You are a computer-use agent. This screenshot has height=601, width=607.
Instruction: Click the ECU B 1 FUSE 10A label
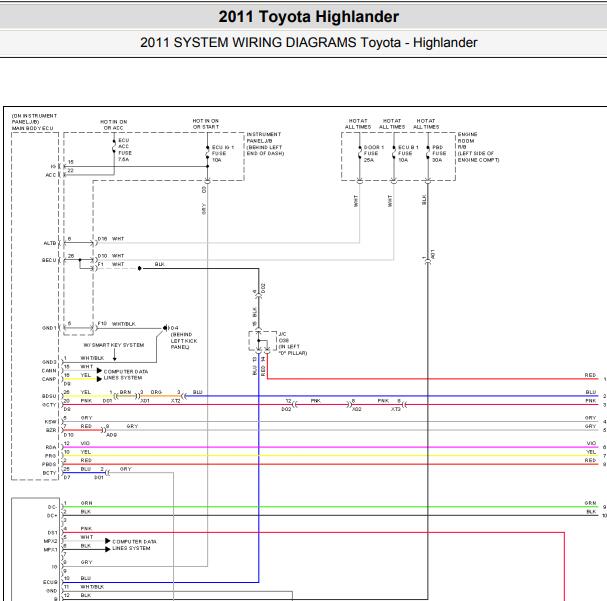tap(408, 154)
